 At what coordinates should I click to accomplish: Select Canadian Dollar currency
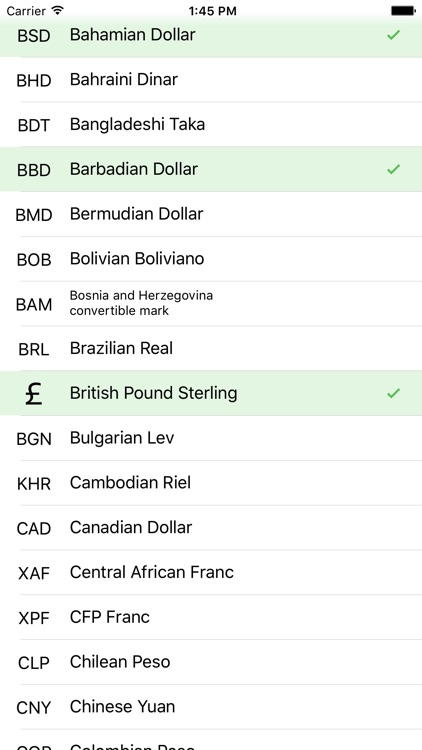click(211, 528)
